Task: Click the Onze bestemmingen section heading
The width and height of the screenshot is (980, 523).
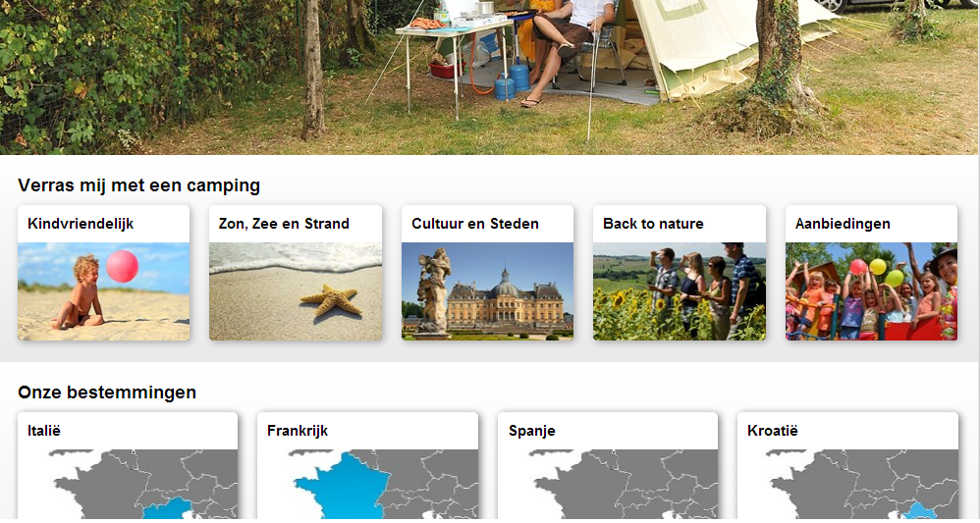Action: coord(107,392)
